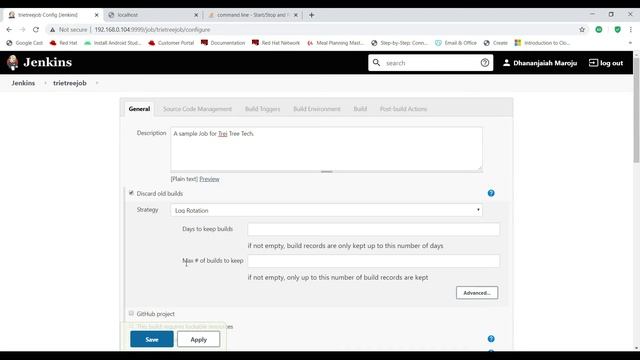The image size is (640, 360).
Task: Open Introduction to Cloud bookmark
Action: click(542, 43)
